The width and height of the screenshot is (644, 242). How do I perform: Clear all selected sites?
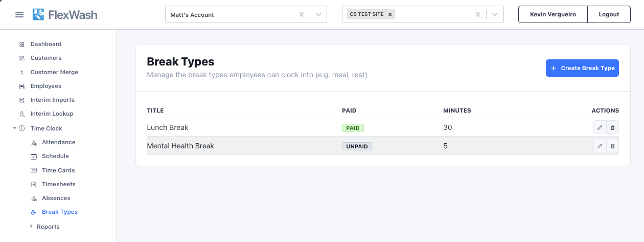(478, 14)
